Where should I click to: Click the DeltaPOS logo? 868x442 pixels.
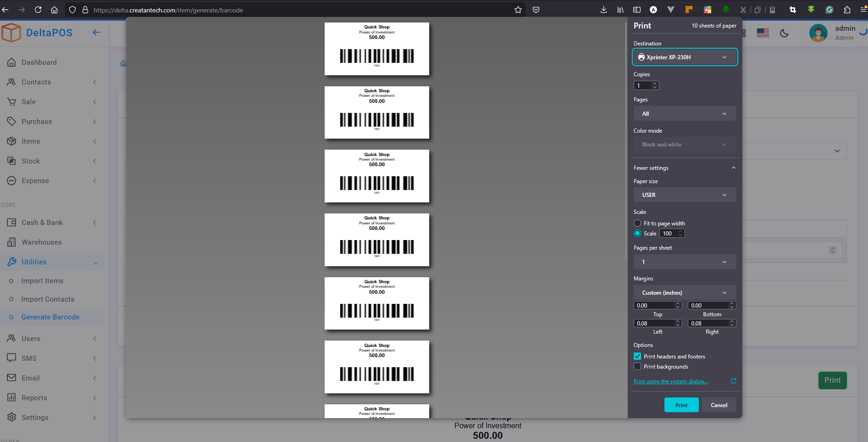coord(37,33)
